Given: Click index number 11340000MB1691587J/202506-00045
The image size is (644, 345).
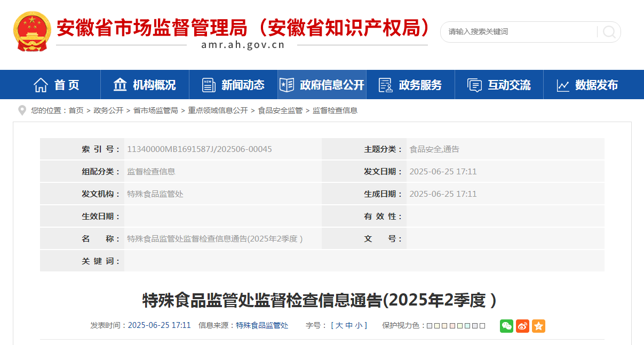Looking at the screenshot, I should [x=200, y=149].
